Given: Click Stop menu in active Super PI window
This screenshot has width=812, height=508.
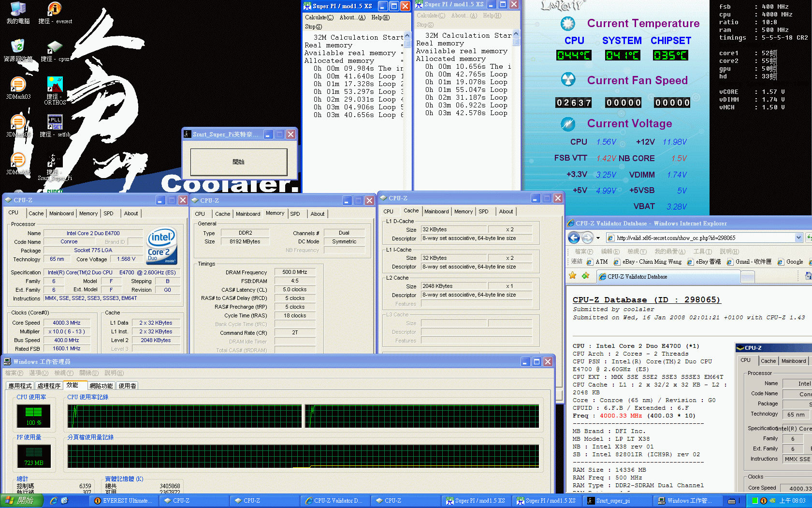Looking at the screenshot, I should 313,27.
